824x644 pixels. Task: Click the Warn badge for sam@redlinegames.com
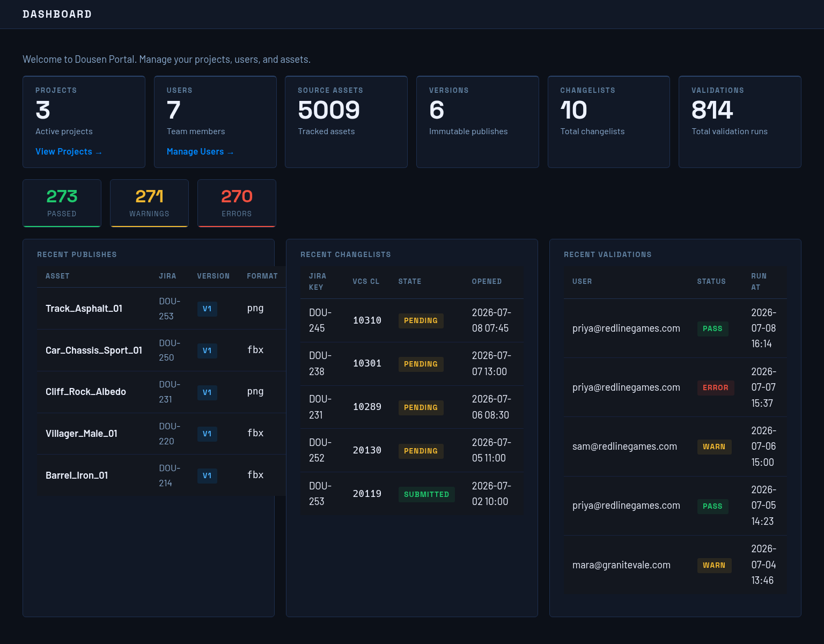pos(714,447)
